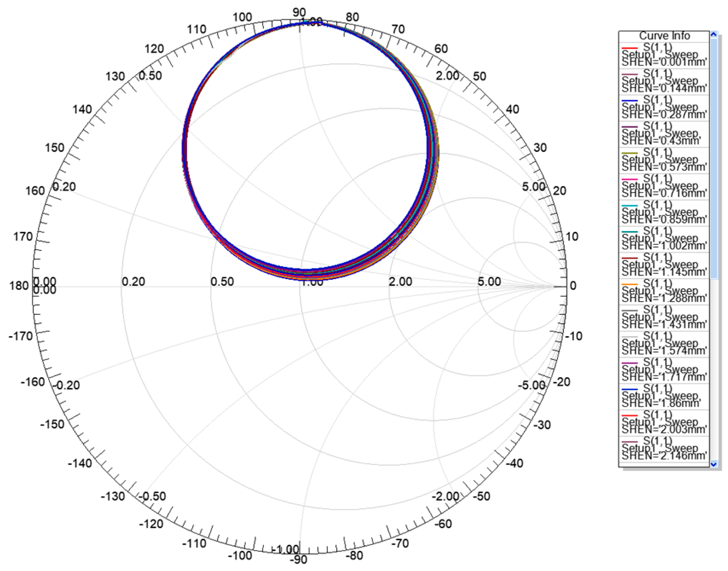Click the -5.00 reactance label on chart rim

point(532,385)
